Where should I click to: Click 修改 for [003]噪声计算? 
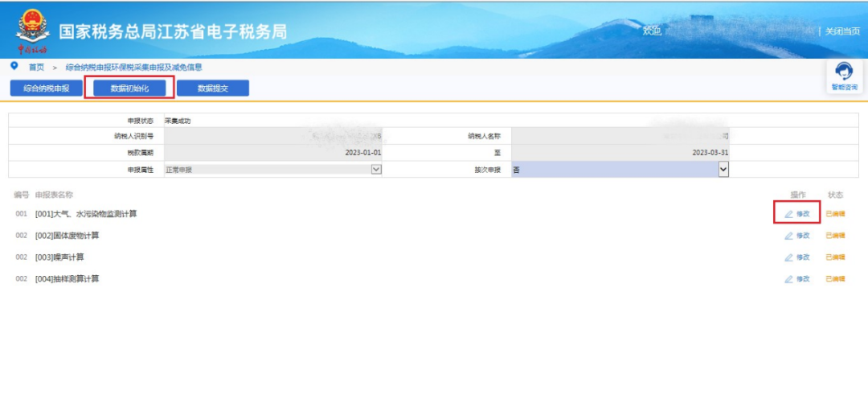pyautogui.click(x=803, y=257)
